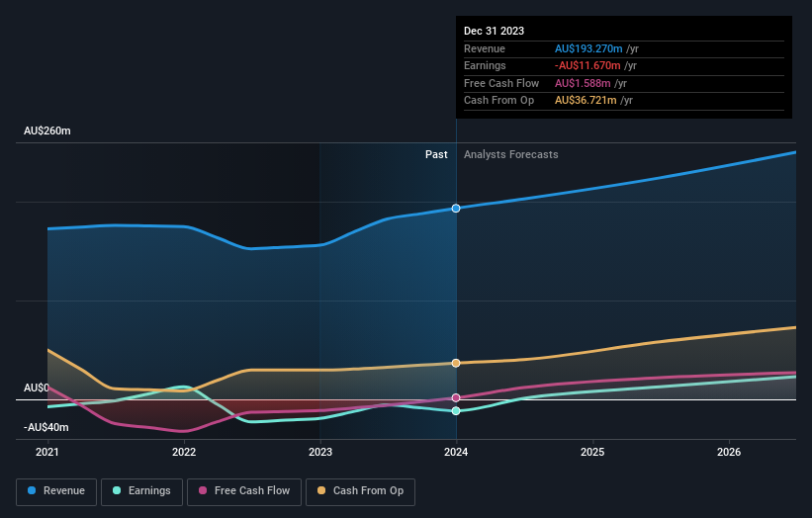Viewport: 812px width, 518px height.
Task: Click the 'Free Cash Flow' row label in tooltip
Action: (x=501, y=83)
